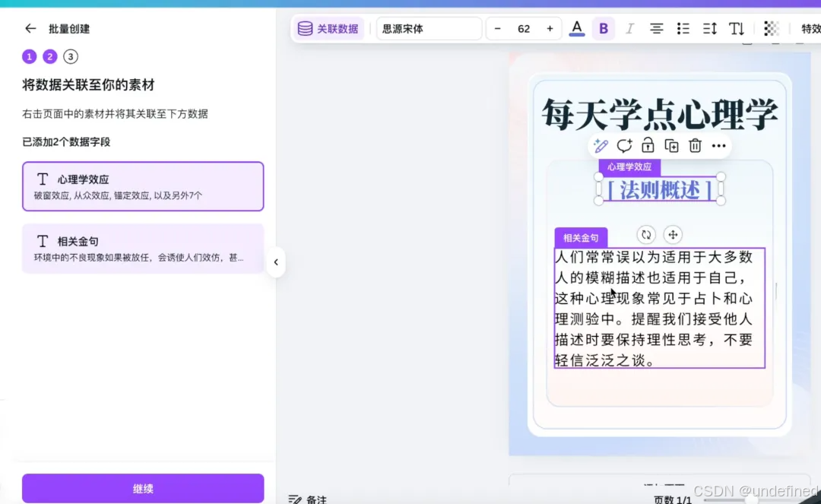Open the text color picker
Viewport: 821px width, 504px height.
[x=576, y=28]
